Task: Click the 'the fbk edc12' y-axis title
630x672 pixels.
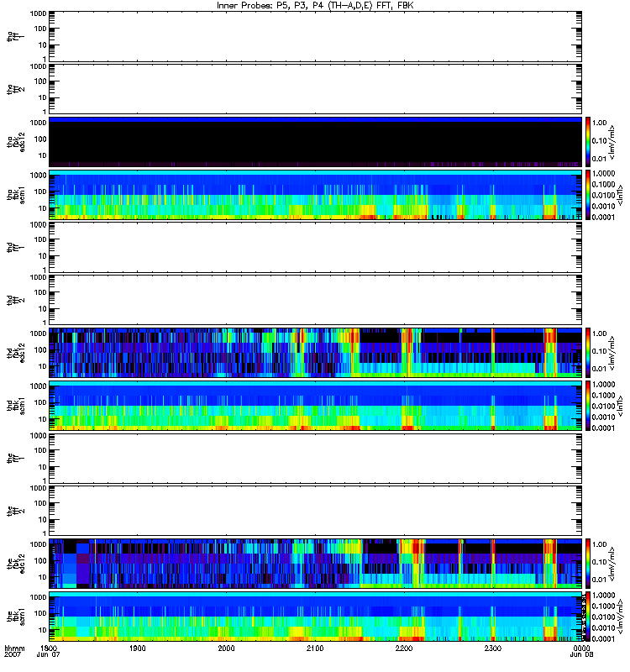Action: coord(15,564)
